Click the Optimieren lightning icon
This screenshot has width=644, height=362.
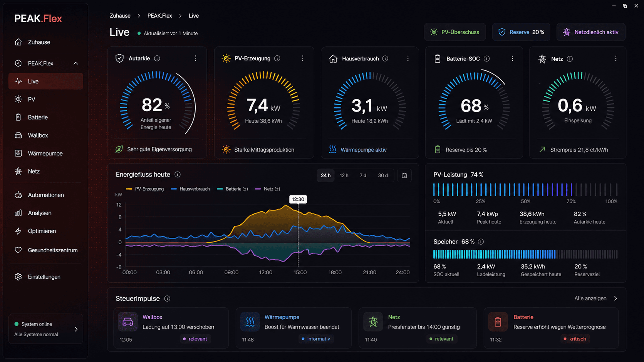[x=18, y=231]
